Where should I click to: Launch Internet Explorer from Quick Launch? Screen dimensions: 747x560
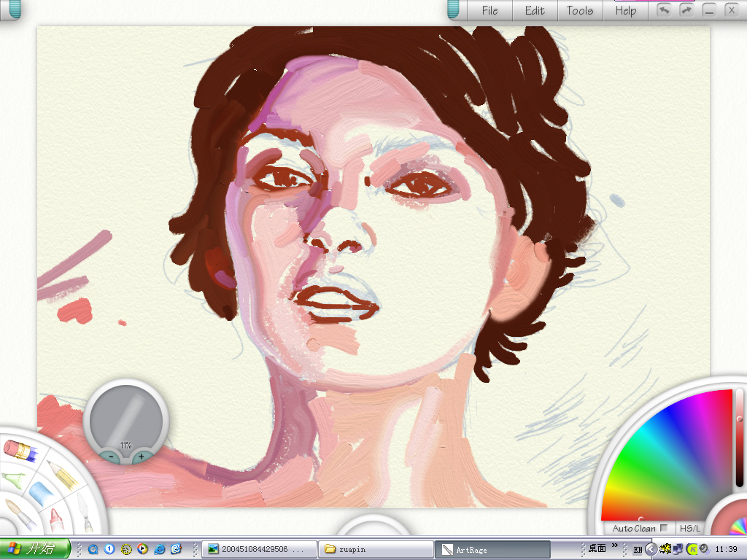(160, 549)
